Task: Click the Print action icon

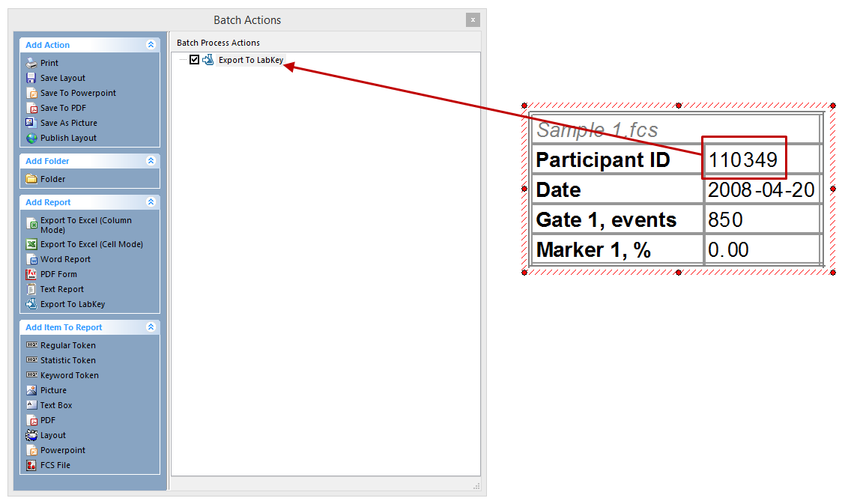Action: [x=31, y=63]
